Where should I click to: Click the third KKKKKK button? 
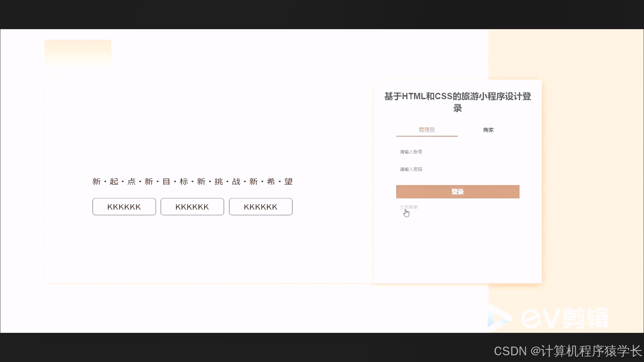click(x=261, y=207)
